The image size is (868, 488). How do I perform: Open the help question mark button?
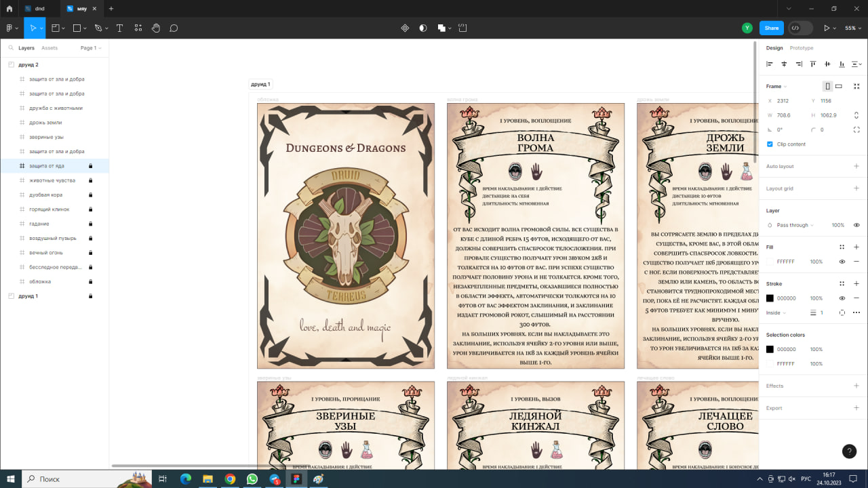[x=849, y=451]
